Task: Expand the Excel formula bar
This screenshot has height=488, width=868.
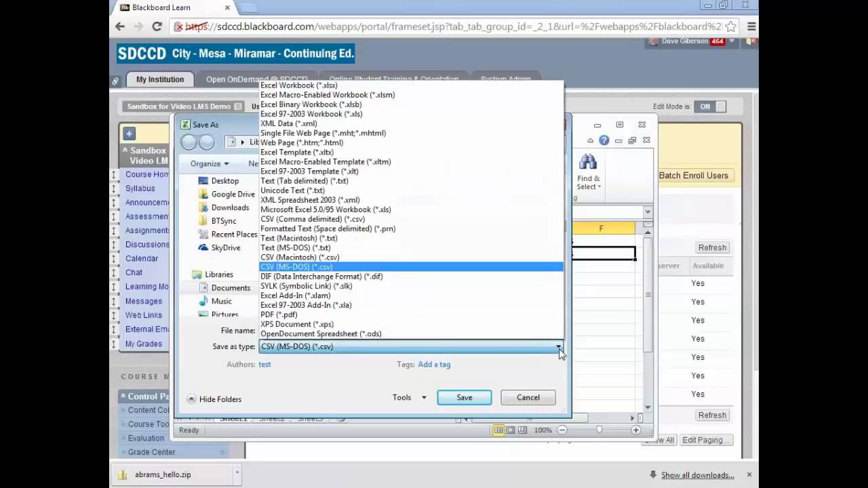Action: [x=648, y=211]
